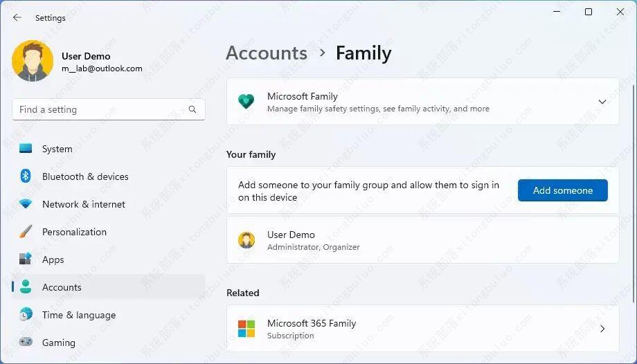Go to Accounts via breadcrumb
Screen dimensions: 637x364
tap(267, 53)
